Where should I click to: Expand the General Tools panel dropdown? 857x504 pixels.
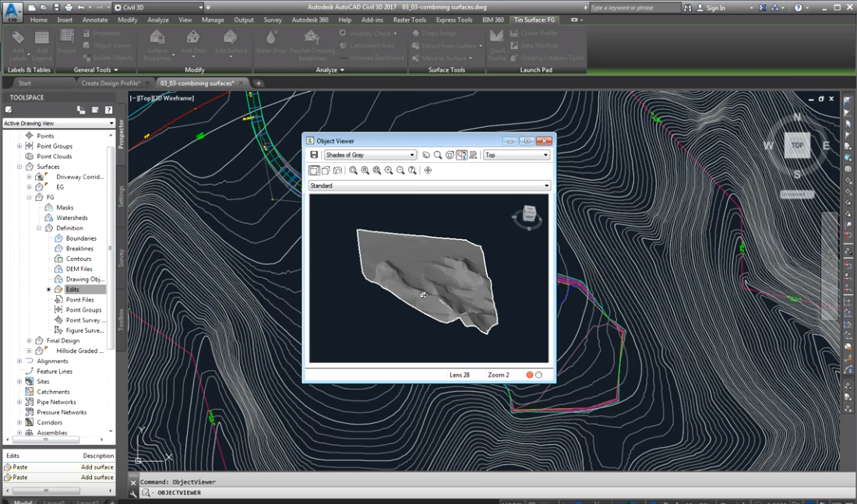coord(96,70)
